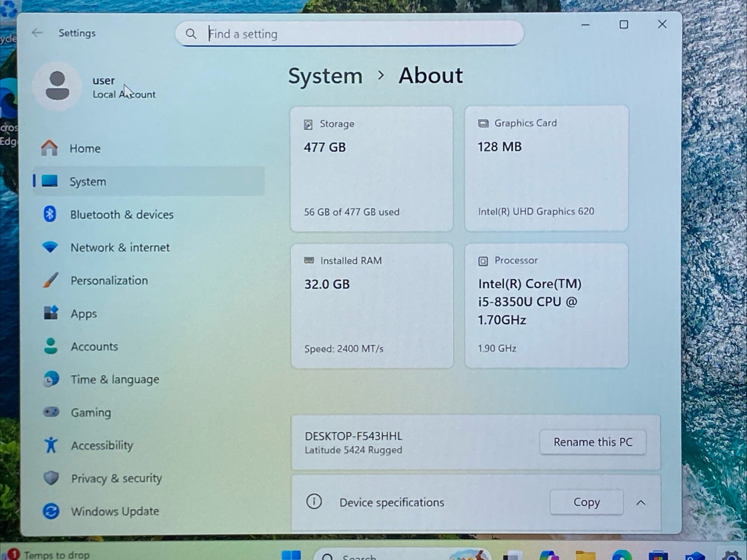Click the user profile avatar
The height and width of the screenshot is (560, 747).
[x=57, y=86]
